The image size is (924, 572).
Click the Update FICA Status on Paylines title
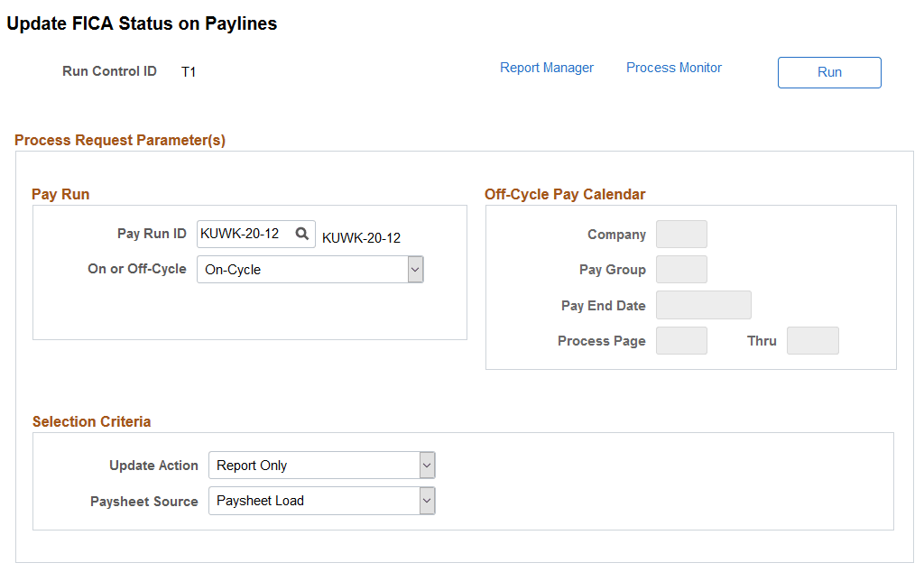141,23
